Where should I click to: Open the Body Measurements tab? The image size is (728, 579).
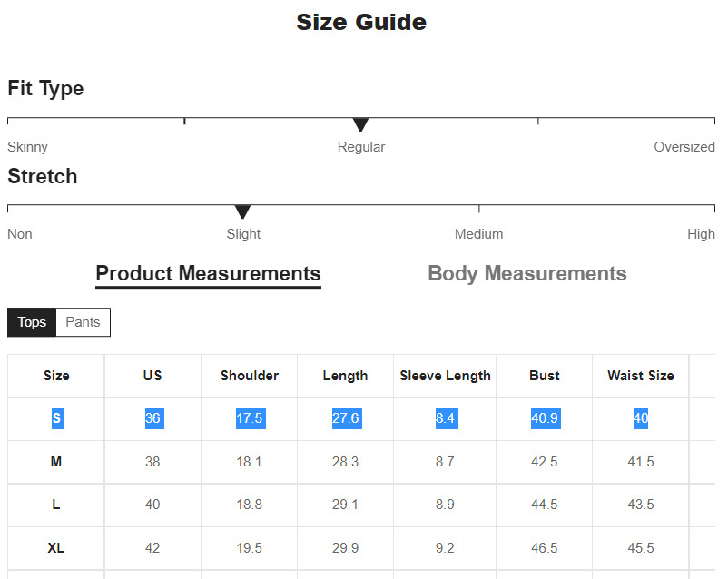tap(526, 273)
